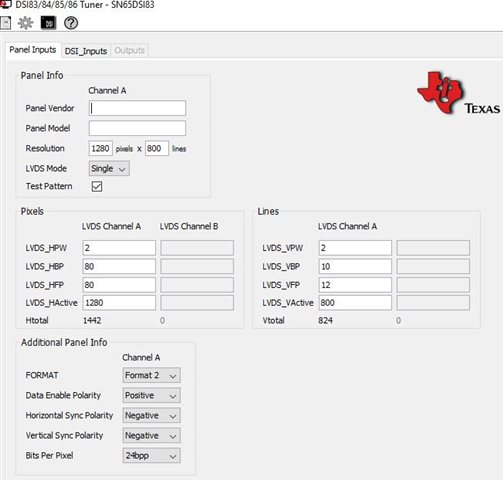The image size is (503, 480).
Task: Expand Data Enable Polarity dropdown
Action: (152, 395)
